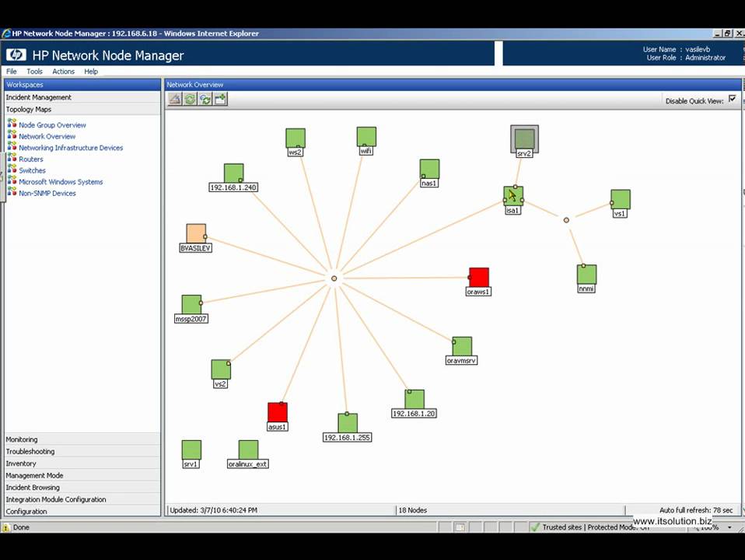Image resolution: width=745 pixels, height=560 pixels.
Task: Open the File menu
Action: click(12, 72)
